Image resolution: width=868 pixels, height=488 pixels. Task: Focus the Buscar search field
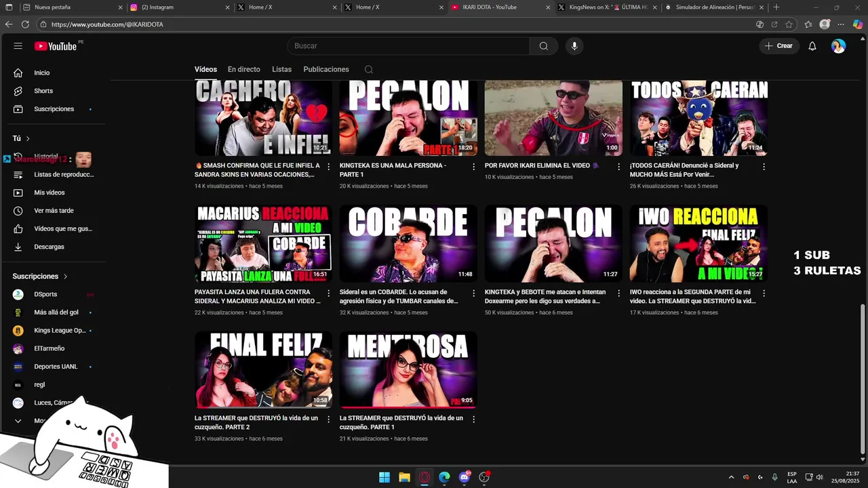408,46
